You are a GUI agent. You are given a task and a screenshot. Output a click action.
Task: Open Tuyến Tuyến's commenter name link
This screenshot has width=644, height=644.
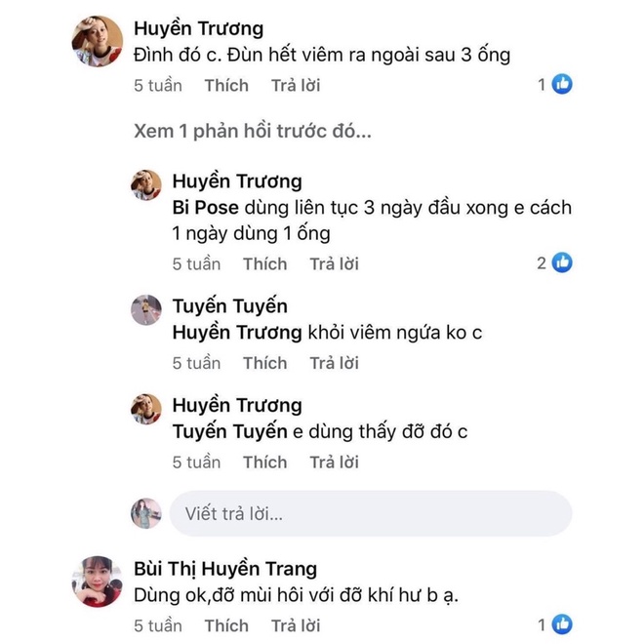tap(229, 306)
